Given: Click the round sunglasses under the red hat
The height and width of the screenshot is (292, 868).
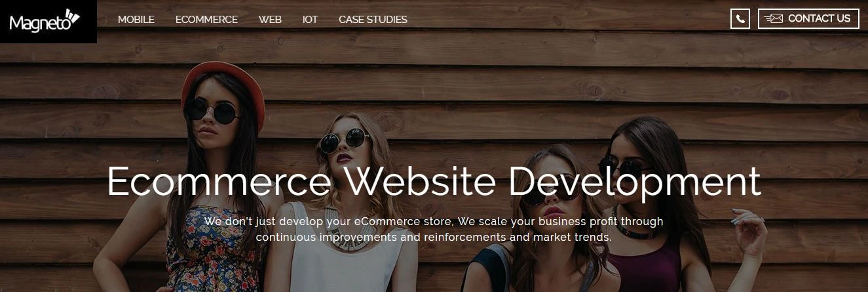Looking at the screenshot, I should (x=212, y=112).
